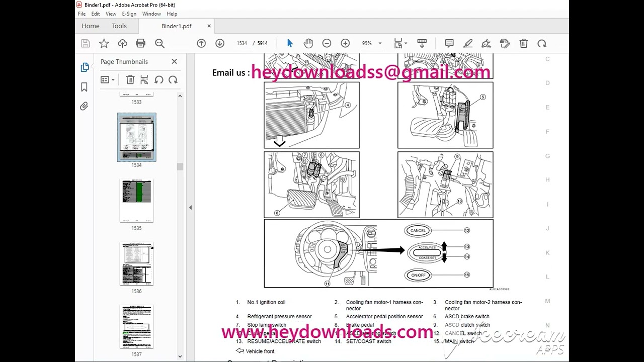
Task: Click the 'SET/COAST switch' legend text
Action: point(369,341)
